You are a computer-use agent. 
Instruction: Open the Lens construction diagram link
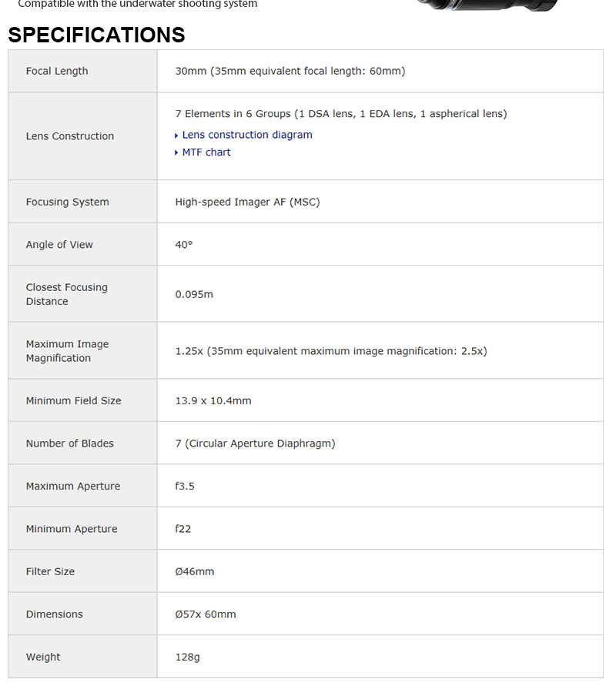[x=246, y=135]
